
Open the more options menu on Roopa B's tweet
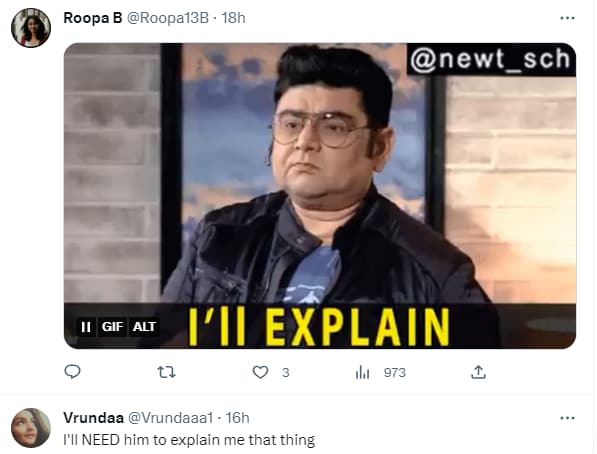tap(567, 18)
